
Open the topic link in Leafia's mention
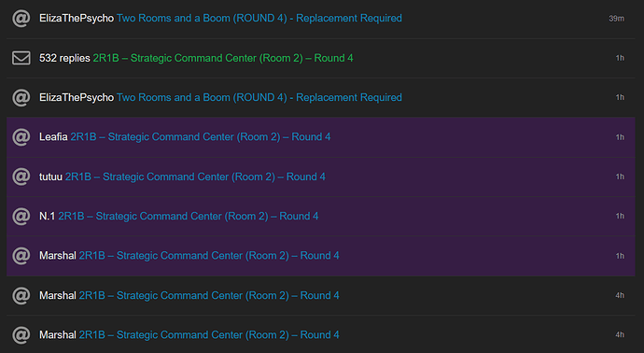point(201,137)
